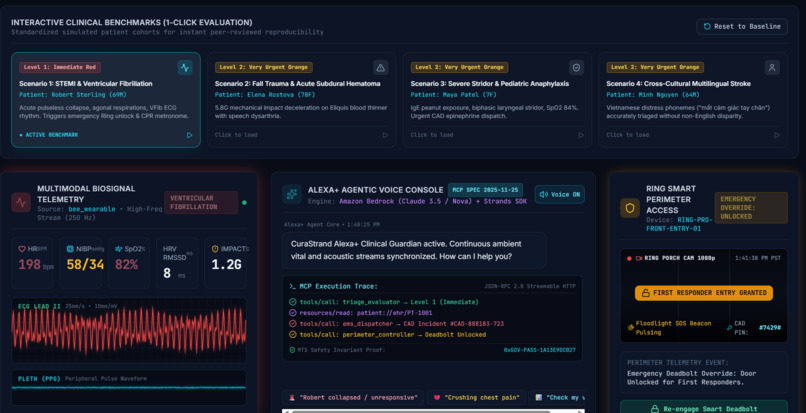Click the purple check icon on resources/read trace row

(292, 313)
